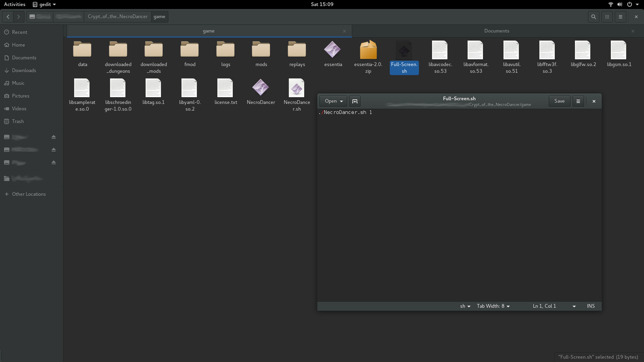Switch to the game tab
644x362 pixels.
(209, 31)
